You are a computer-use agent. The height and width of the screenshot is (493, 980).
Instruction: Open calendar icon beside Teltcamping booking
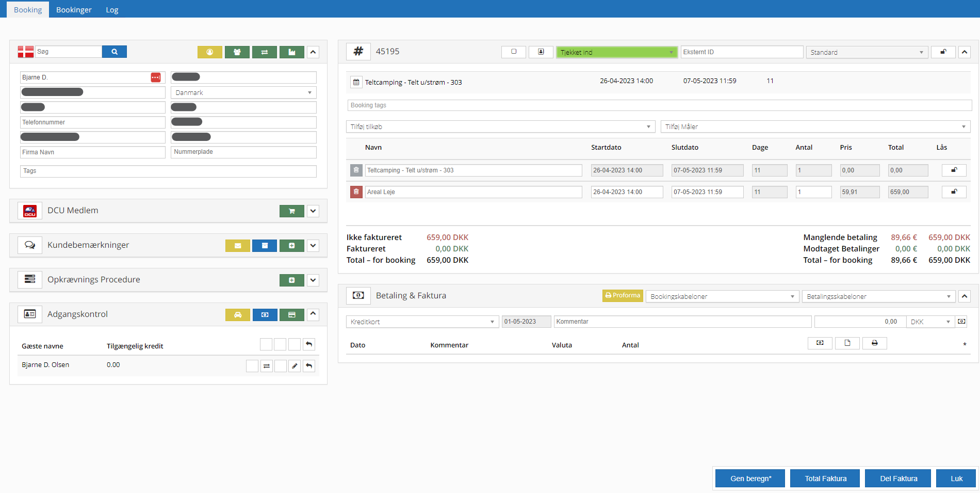point(356,82)
